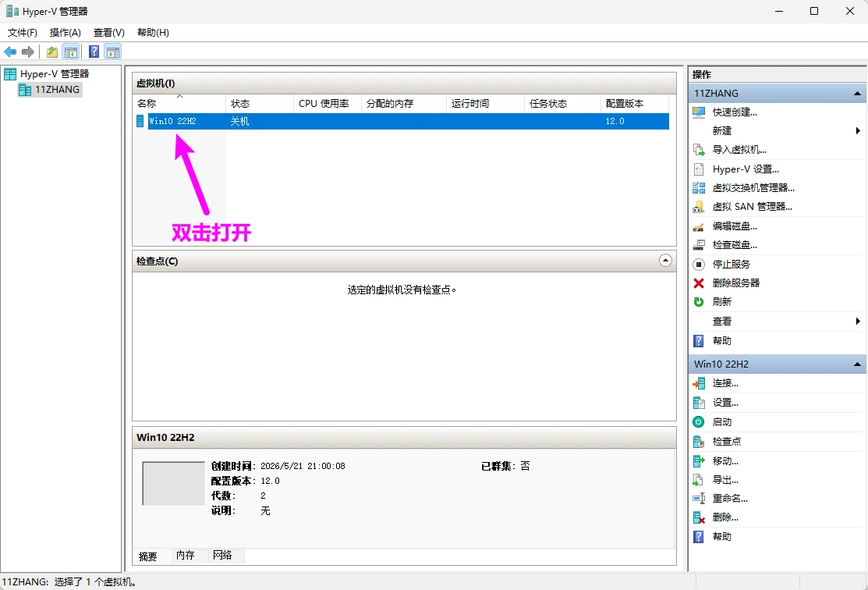Click the Up one level folder icon

click(x=52, y=52)
